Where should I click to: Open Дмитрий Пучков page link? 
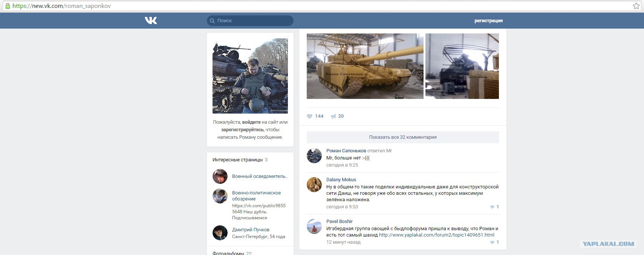[x=251, y=230]
